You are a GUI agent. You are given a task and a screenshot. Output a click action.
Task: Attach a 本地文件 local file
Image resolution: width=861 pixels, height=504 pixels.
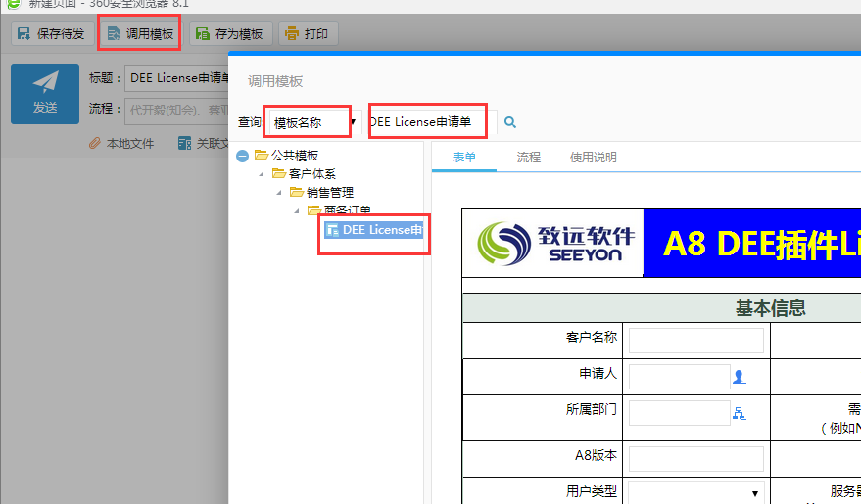pos(121,144)
